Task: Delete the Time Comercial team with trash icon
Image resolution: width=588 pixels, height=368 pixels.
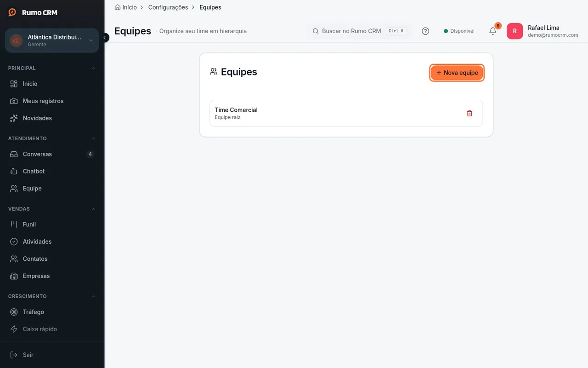Action: click(469, 113)
